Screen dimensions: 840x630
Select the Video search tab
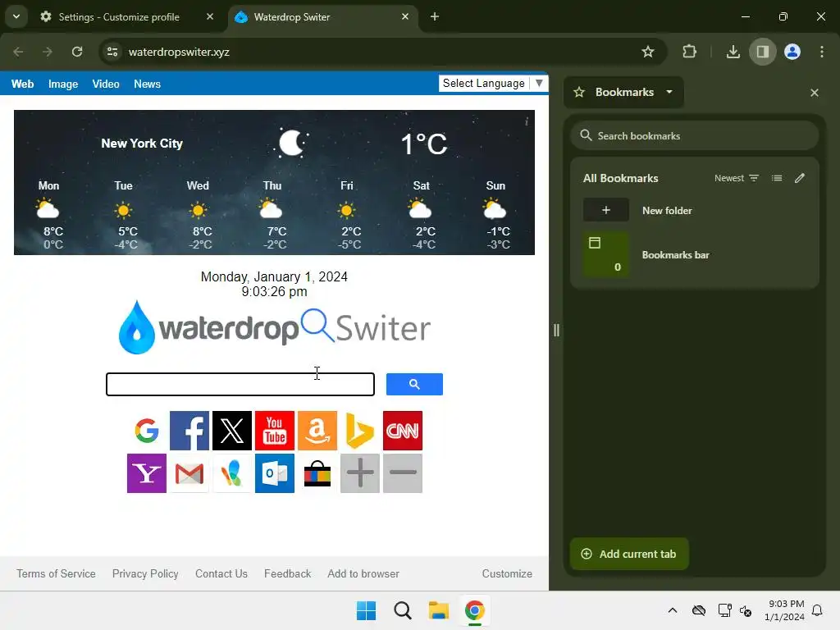106,84
